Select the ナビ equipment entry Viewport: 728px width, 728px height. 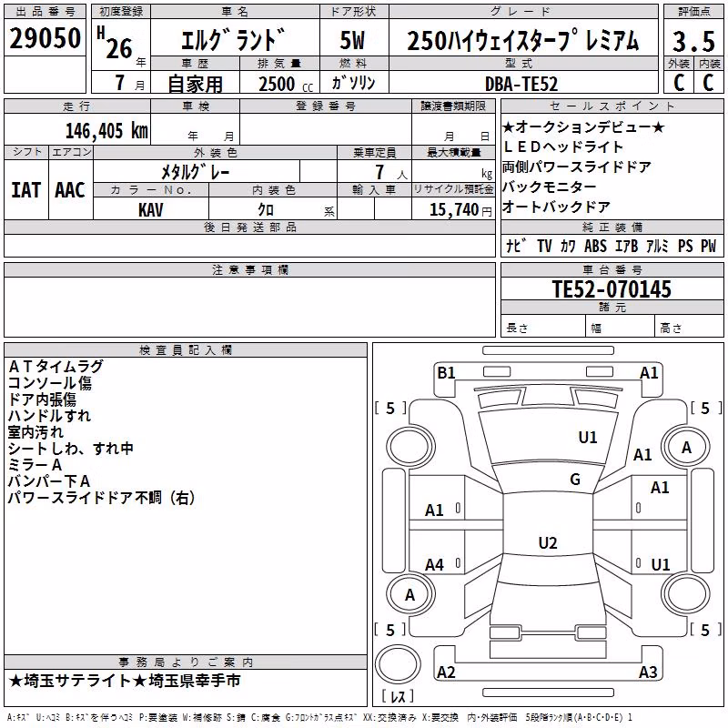click(x=516, y=246)
